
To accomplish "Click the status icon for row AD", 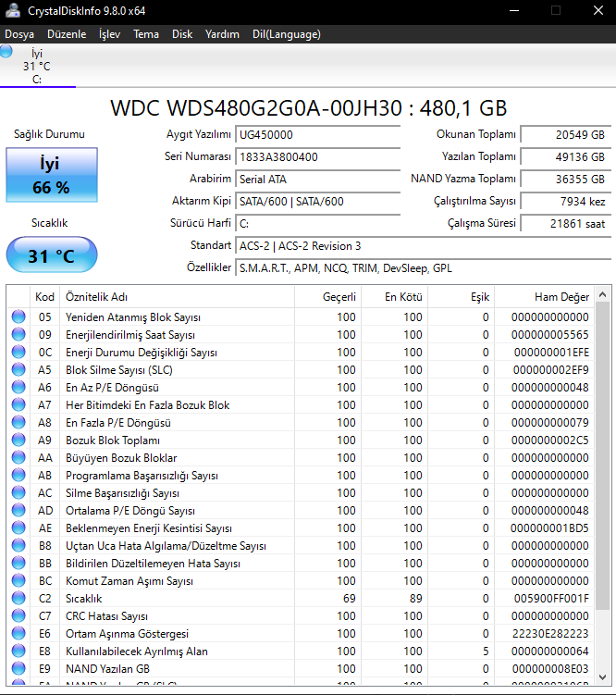I will pos(18,510).
